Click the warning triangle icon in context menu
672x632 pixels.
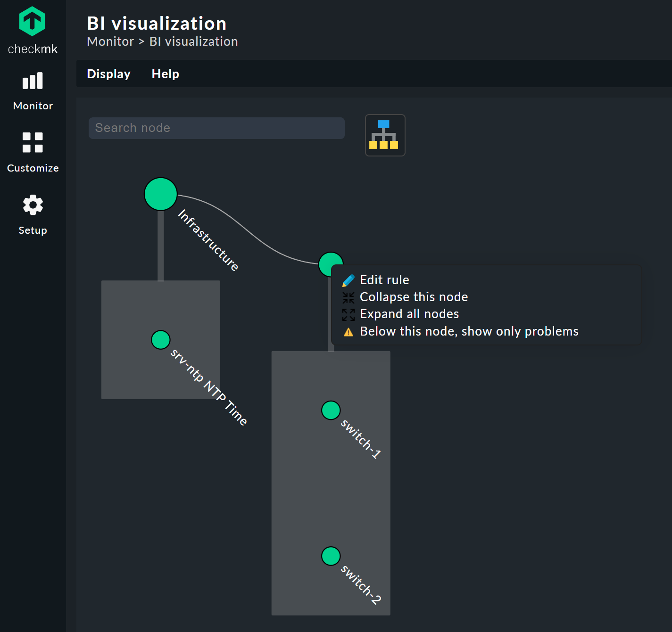348,332
